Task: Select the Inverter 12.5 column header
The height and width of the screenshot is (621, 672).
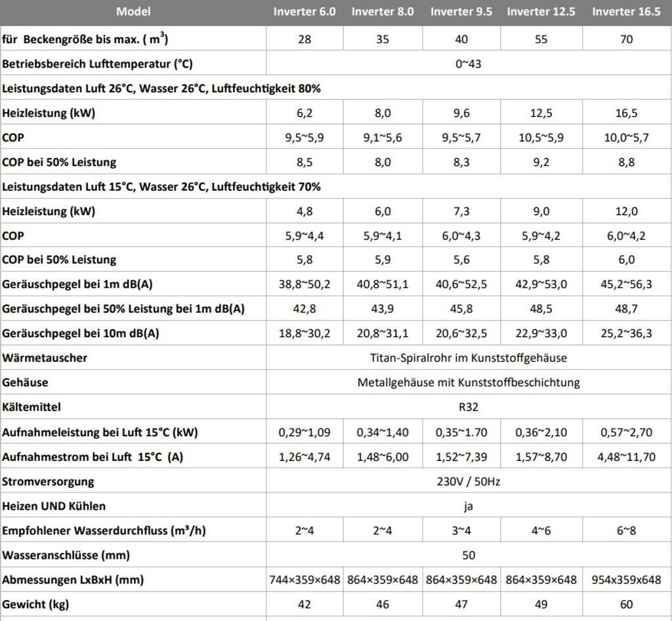Action: point(541,12)
